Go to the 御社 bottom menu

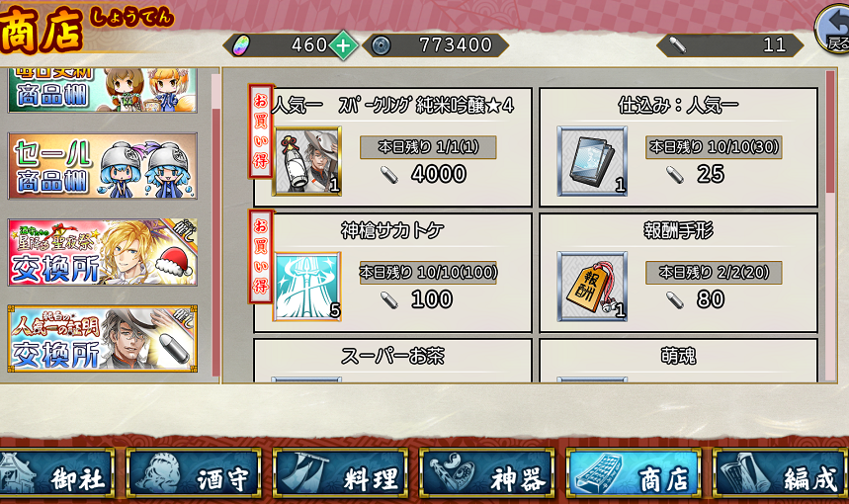pyautogui.click(x=57, y=473)
